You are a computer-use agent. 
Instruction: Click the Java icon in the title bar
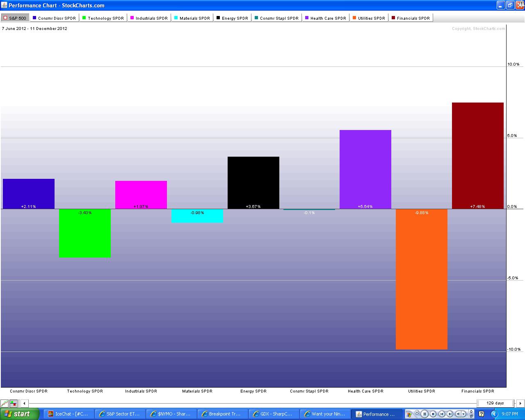[4, 5]
